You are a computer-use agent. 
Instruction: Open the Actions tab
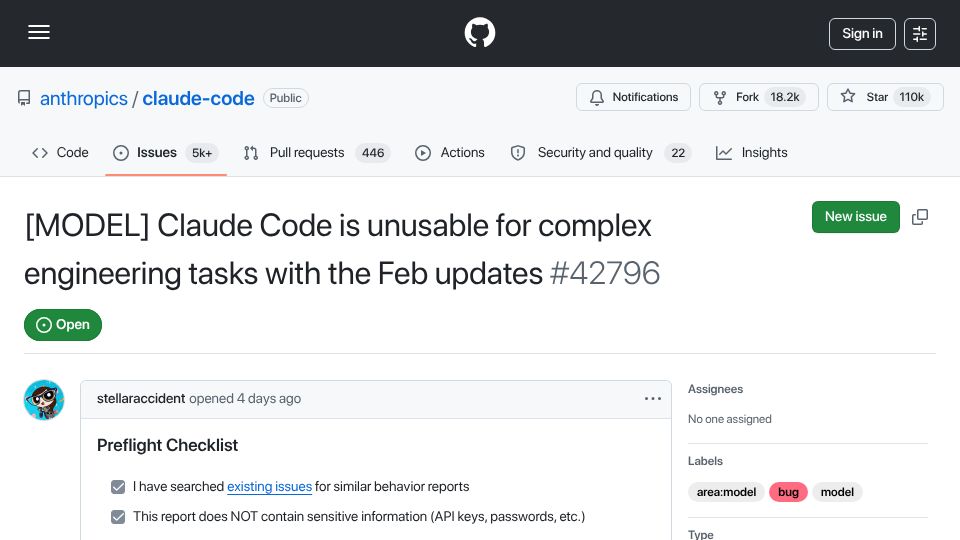[449, 152]
